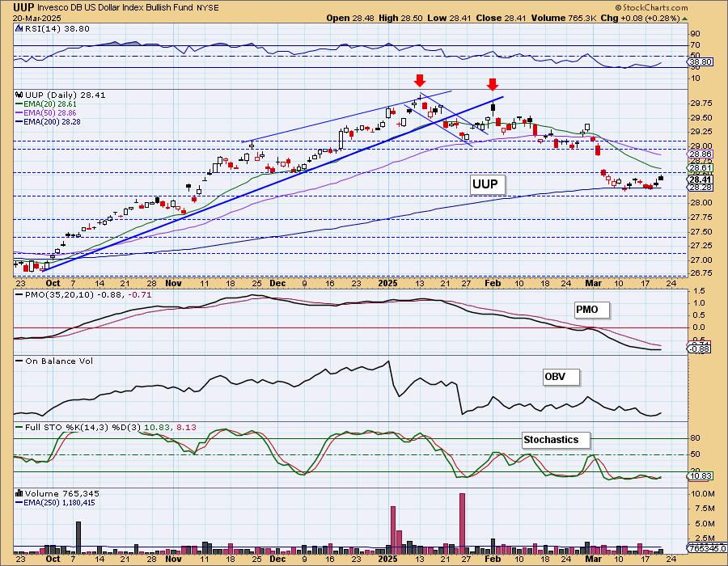The height and width of the screenshot is (566, 728).
Task: Click the 10.83 stochastic tag on the right axis
Action: pos(700,476)
